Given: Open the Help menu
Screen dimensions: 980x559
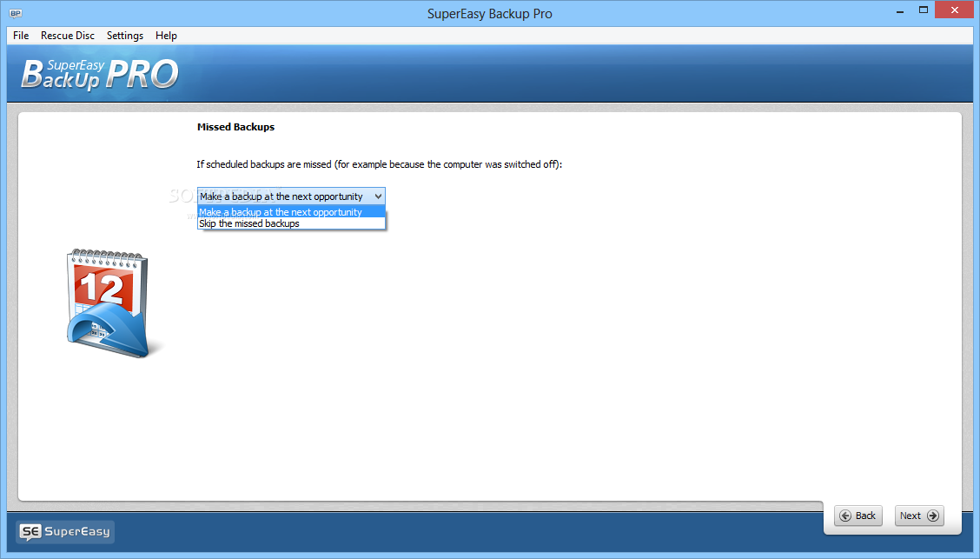Looking at the screenshot, I should (166, 36).
